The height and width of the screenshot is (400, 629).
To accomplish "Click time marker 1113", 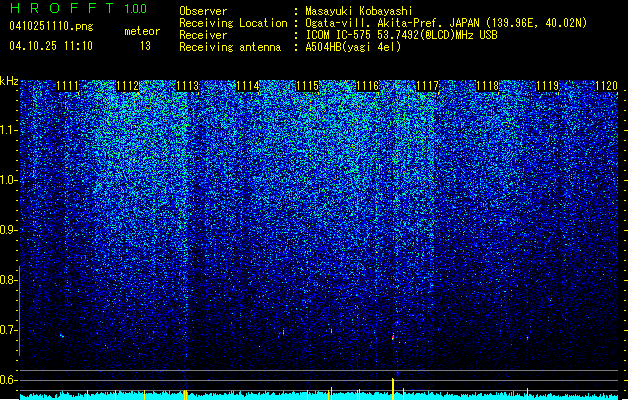I will (188, 86).
